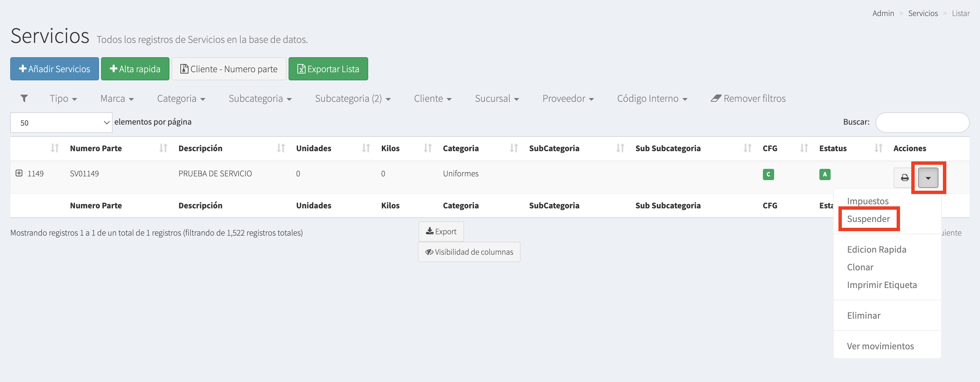The image size is (980, 382).
Task: Click the green C badge in CFG
Action: 768,174
